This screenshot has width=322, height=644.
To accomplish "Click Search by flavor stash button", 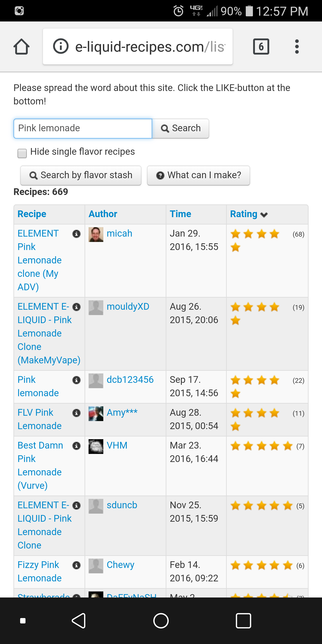I will [81, 175].
